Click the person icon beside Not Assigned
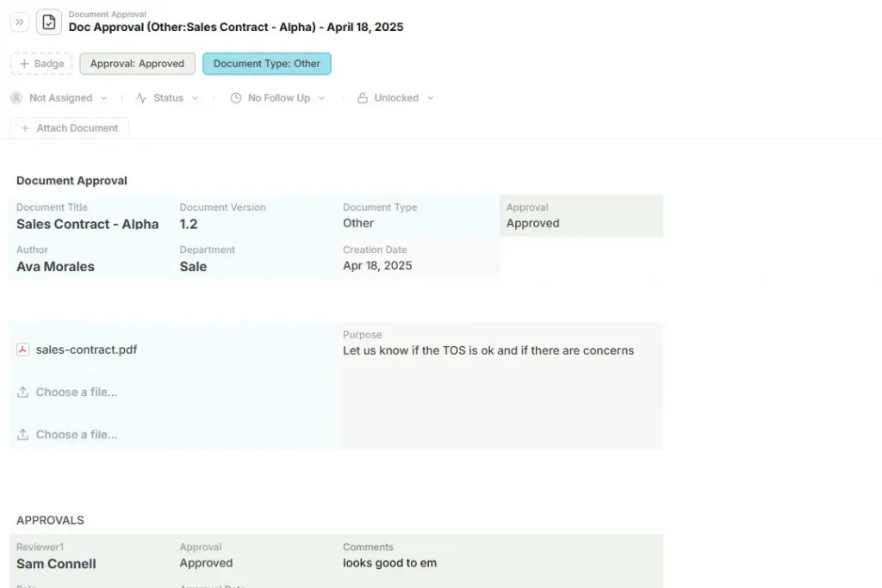Screen dimensions: 882x588 click(16, 97)
